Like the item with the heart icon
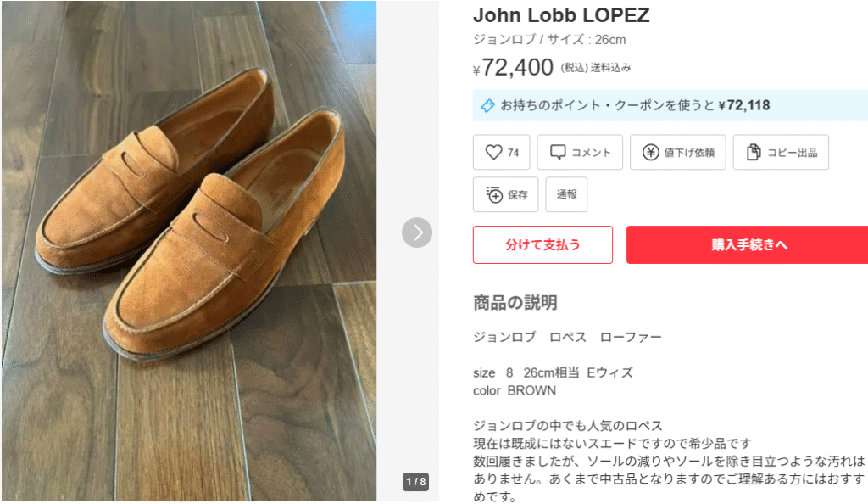The height and width of the screenshot is (504, 868). coord(493,153)
